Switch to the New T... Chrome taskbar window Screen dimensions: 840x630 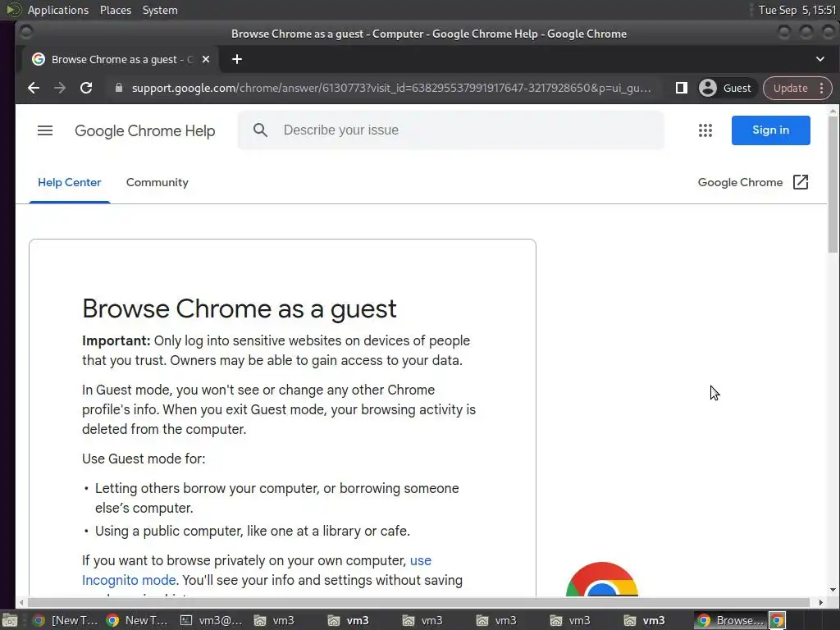pyautogui.click(x=137, y=620)
